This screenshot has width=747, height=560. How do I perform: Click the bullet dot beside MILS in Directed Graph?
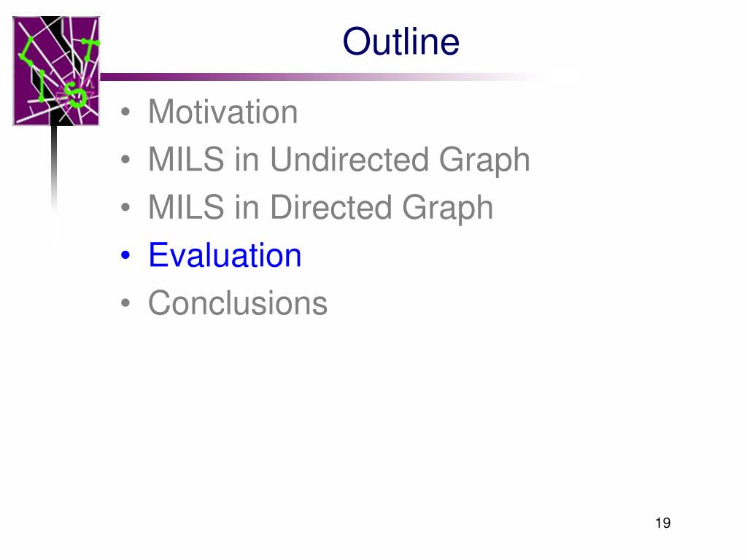point(125,208)
